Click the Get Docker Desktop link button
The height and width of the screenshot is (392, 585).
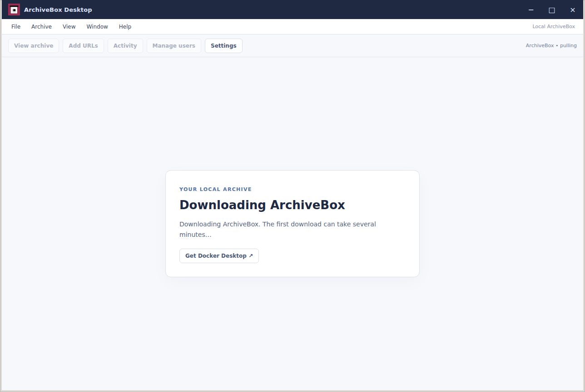pyautogui.click(x=219, y=256)
